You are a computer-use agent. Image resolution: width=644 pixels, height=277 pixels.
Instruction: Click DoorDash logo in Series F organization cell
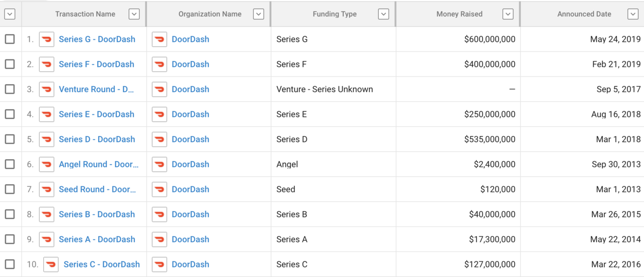[x=159, y=64]
